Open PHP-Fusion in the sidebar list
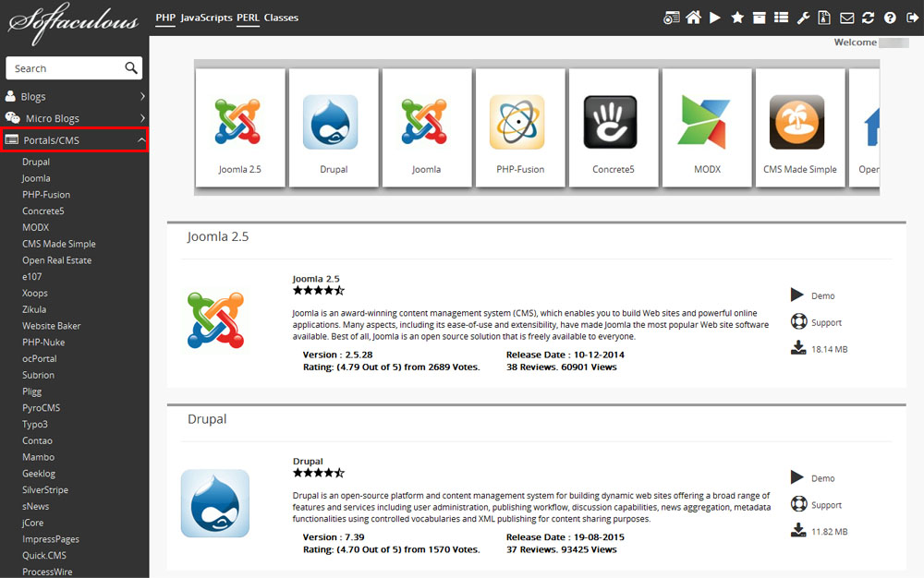Viewport: 924px width, 578px height. (x=46, y=195)
